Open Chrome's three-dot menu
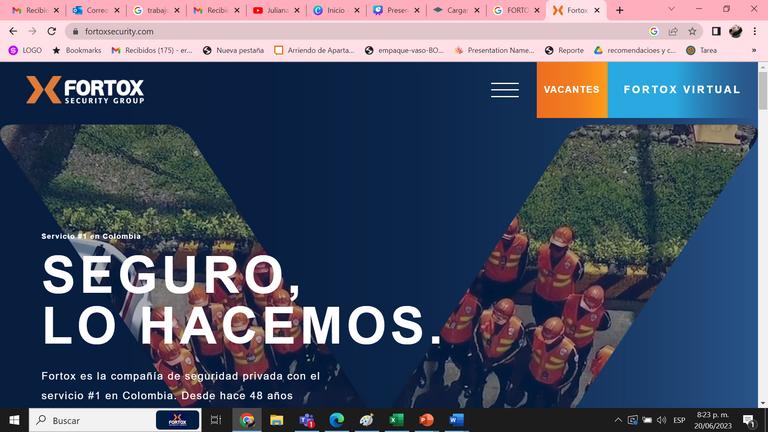This screenshot has height=432, width=768. pos(755,31)
